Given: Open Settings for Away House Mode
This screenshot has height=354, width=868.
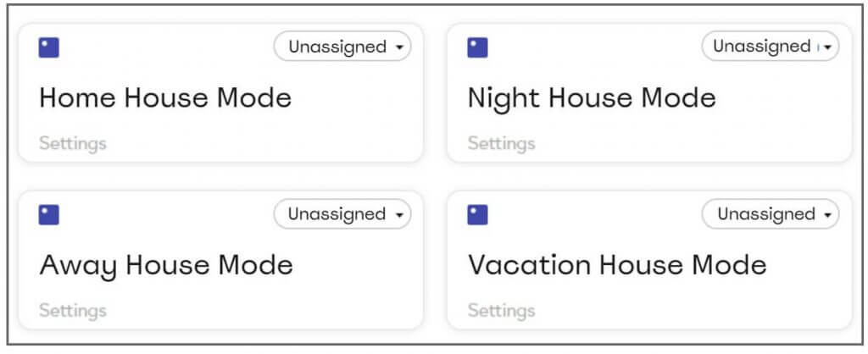Looking at the screenshot, I should coord(73,311).
